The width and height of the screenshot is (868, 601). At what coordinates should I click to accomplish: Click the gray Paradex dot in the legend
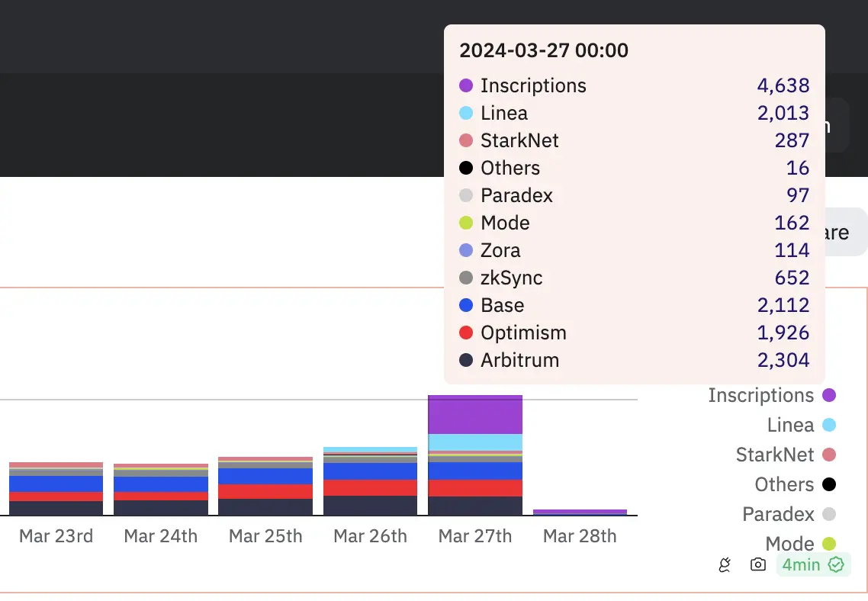click(x=829, y=514)
